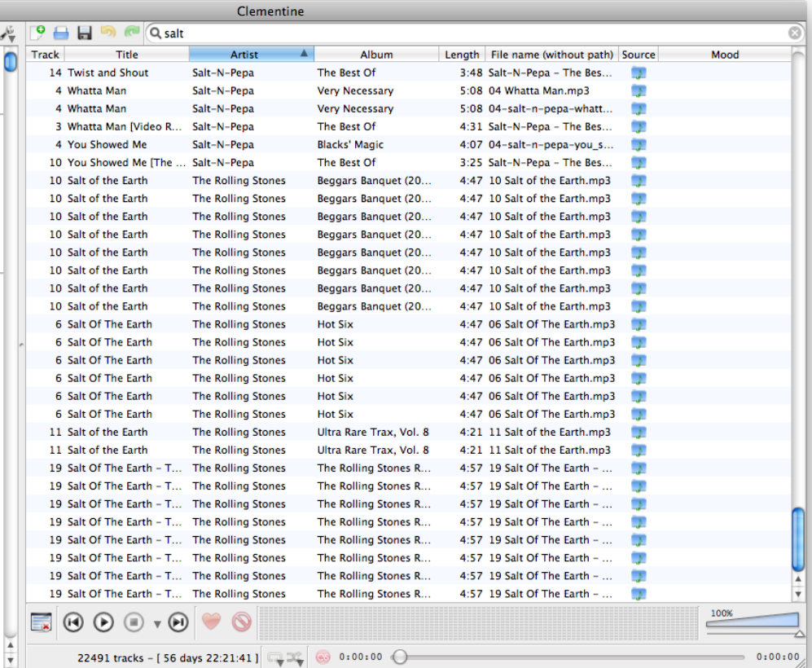
Task: Click the love heart icon
Action: (x=211, y=621)
